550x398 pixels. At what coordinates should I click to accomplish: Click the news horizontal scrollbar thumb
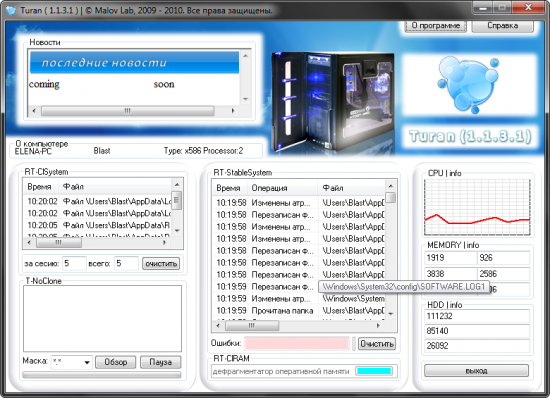pos(128,111)
